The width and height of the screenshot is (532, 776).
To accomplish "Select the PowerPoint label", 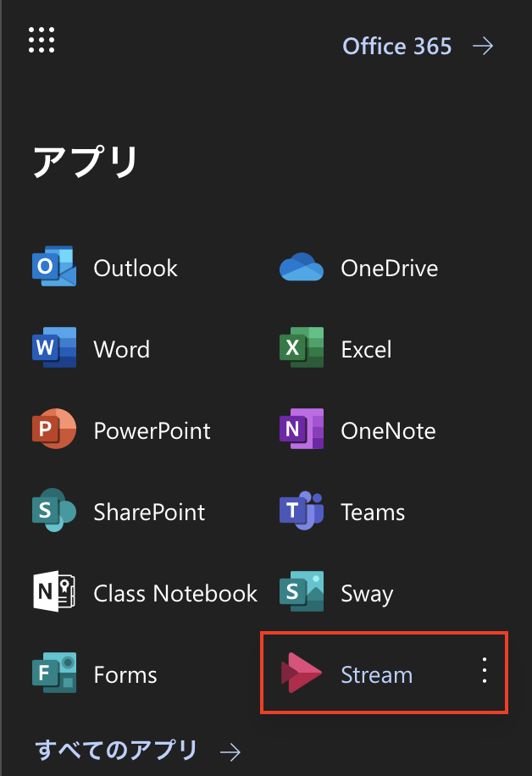I will (x=152, y=430).
